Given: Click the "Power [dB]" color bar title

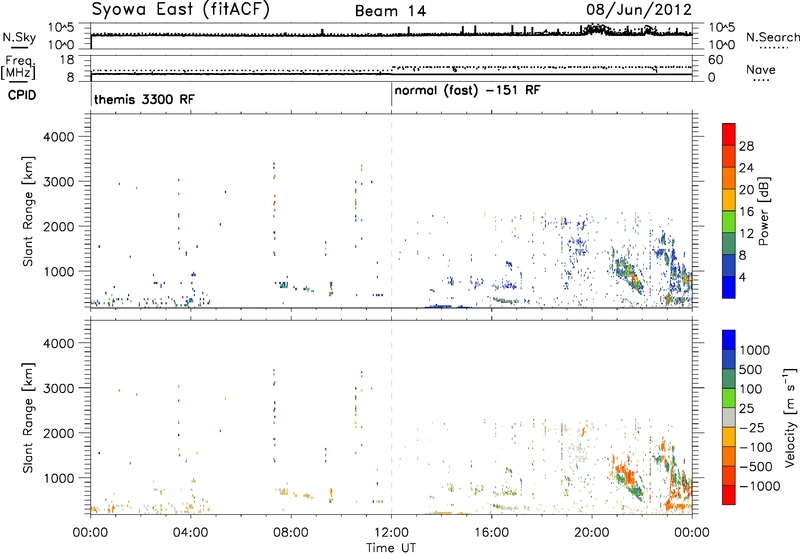Looking at the screenshot, I should (x=763, y=211).
